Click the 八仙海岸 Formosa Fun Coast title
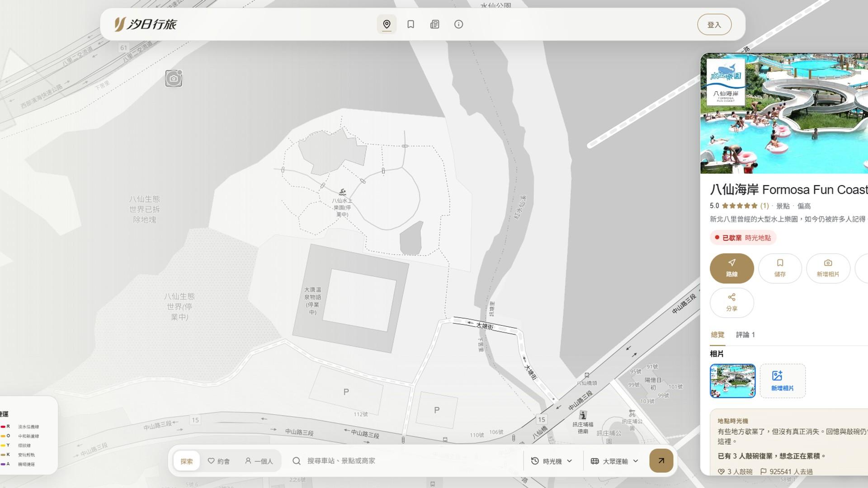 point(789,189)
